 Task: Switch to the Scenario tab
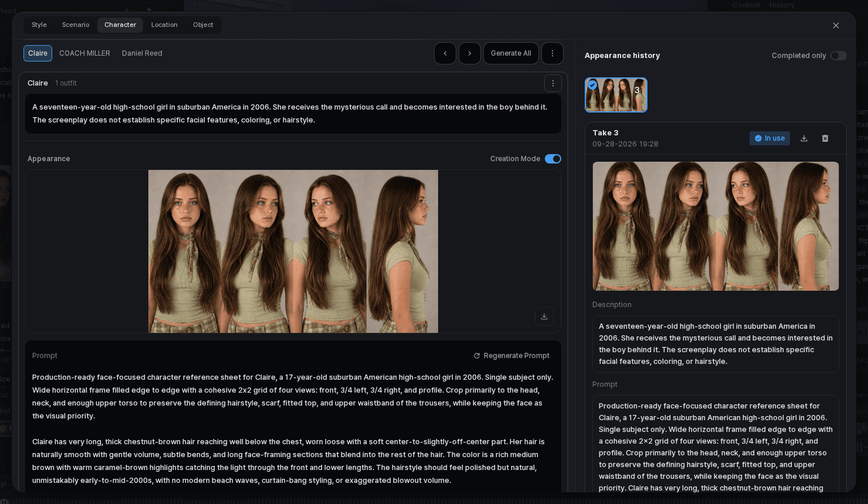[x=76, y=25]
